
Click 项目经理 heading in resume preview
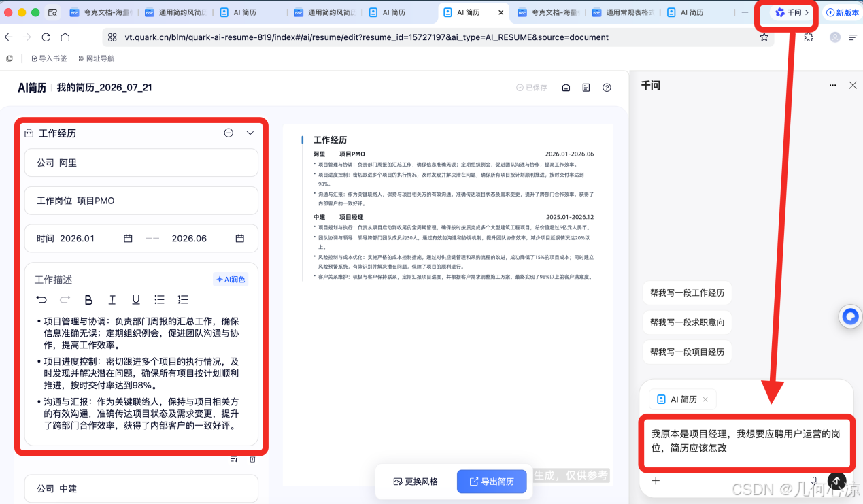pos(352,217)
